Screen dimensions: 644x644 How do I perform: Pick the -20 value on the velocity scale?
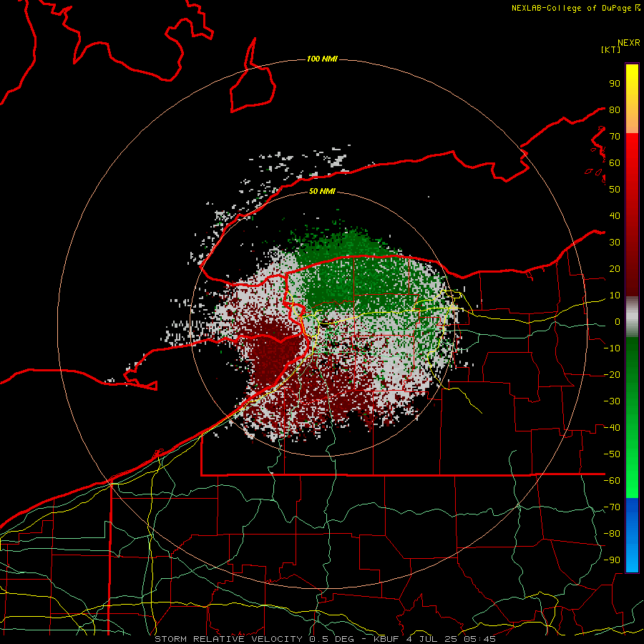tap(612, 374)
